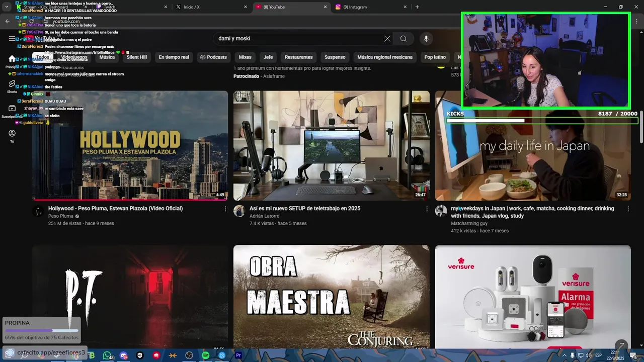The image size is (644, 362).
Task: Open Shorts in the sidebar
Action: pyautogui.click(x=12, y=86)
